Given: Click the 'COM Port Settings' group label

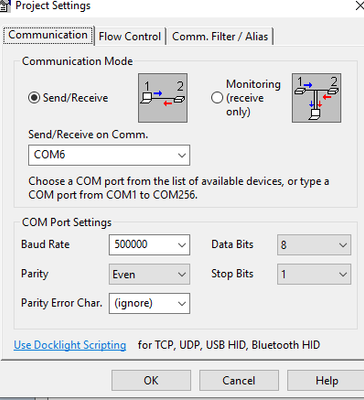Looking at the screenshot, I should point(67,222).
